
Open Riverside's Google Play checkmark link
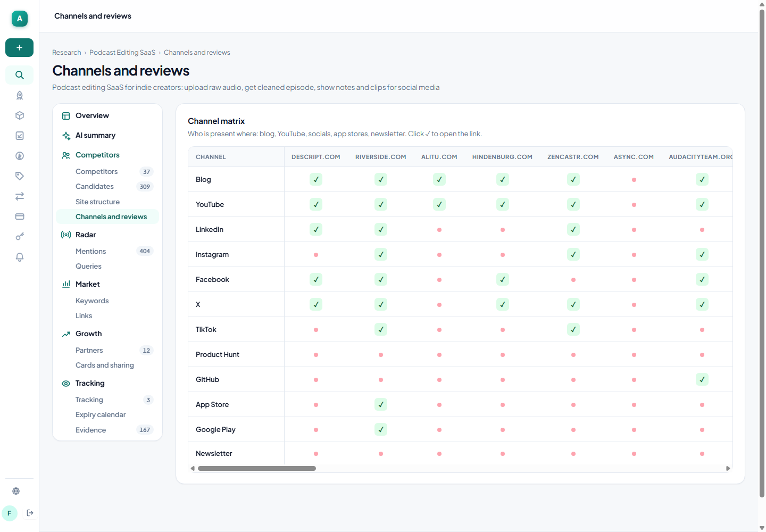coord(381,429)
